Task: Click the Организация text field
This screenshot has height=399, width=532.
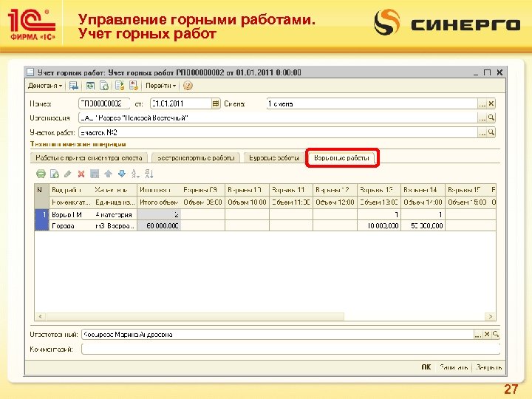Action: pyautogui.click(x=279, y=118)
